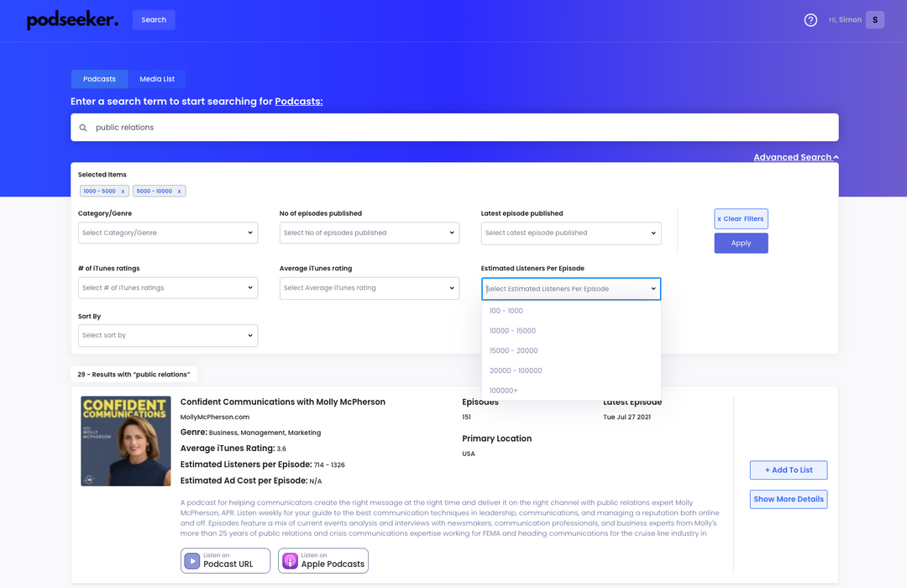Open the Category/Genre dropdown
907x588 pixels.
167,233
